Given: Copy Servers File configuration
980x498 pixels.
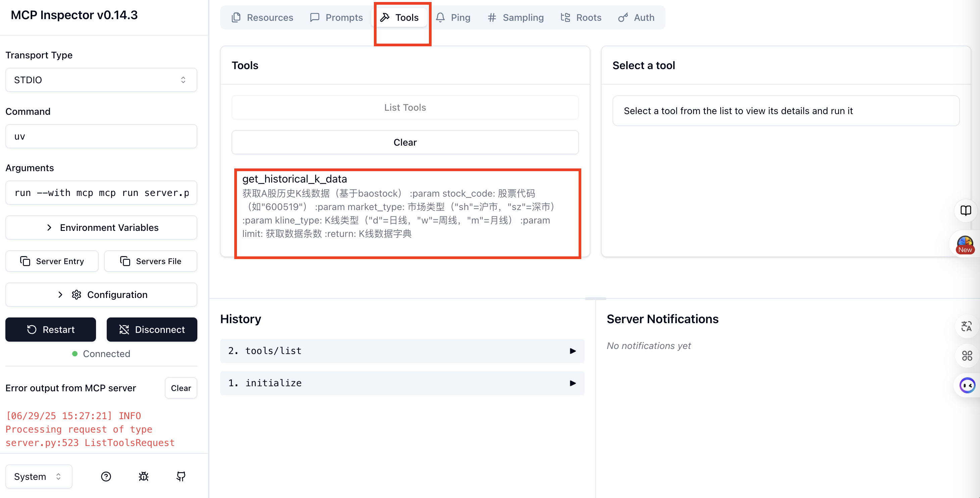Looking at the screenshot, I should tap(151, 261).
